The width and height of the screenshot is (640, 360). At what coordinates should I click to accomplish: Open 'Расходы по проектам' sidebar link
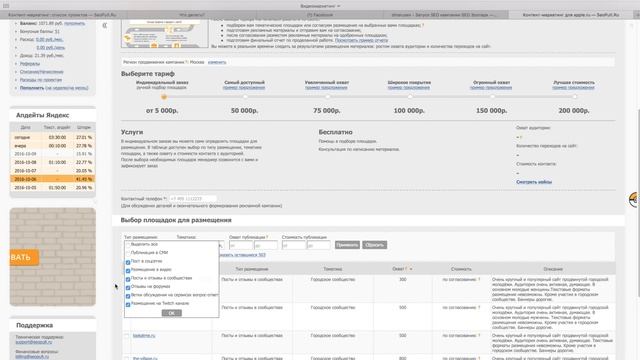coord(41,80)
